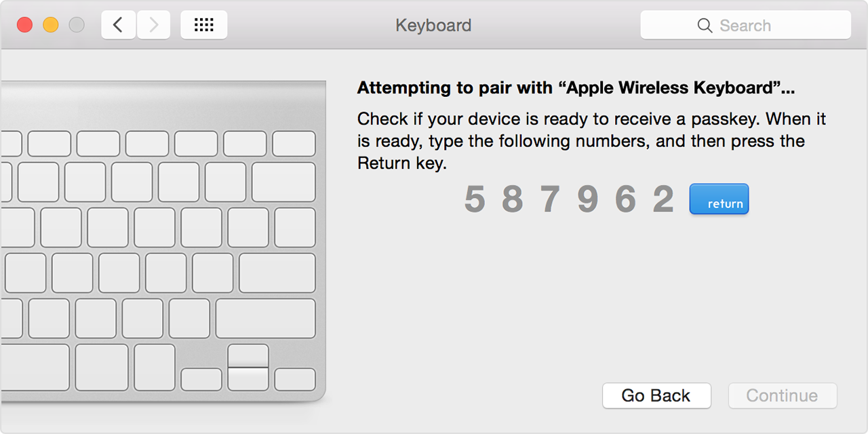
Task: Click the passkey instructions paragraph
Action: point(591,141)
